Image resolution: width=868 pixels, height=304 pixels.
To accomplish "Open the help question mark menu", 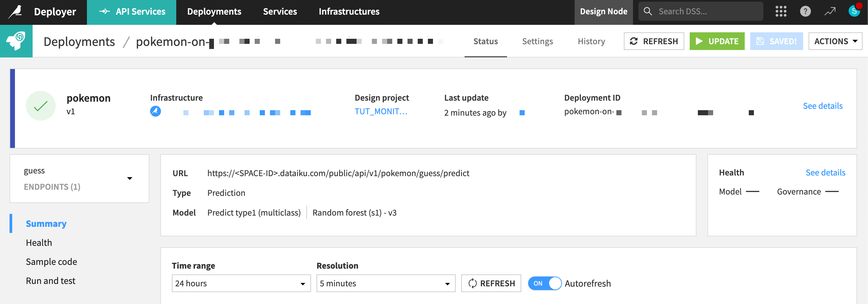I will (x=805, y=12).
